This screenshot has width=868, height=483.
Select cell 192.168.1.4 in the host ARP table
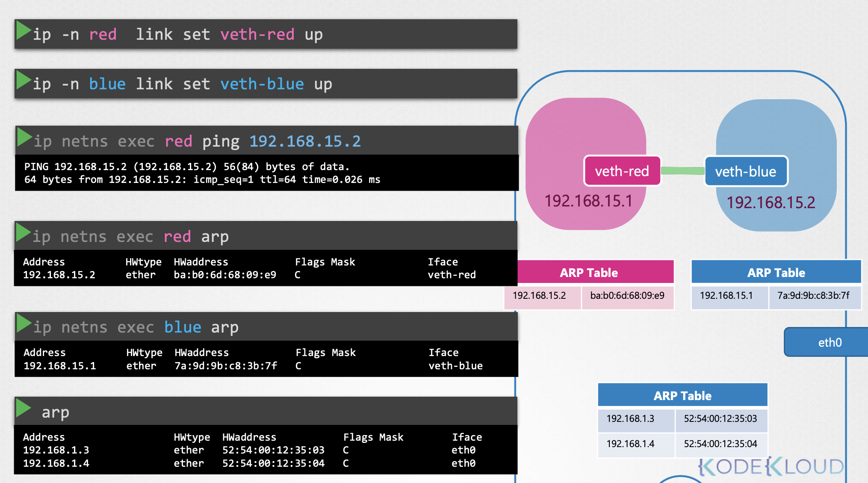pyautogui.click(x=636, y=445)
